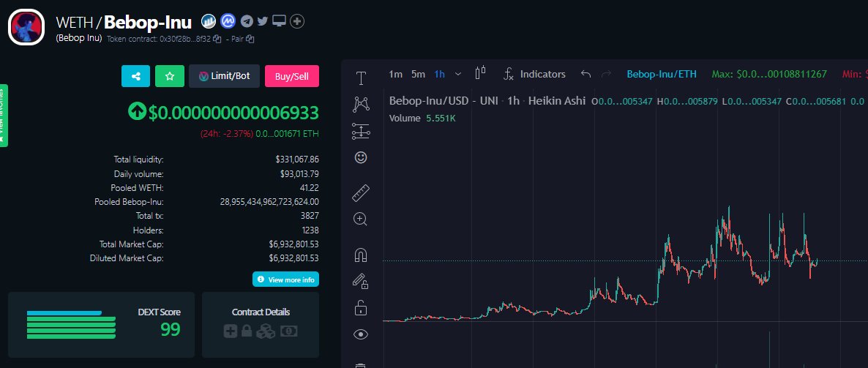Click the Total liquidity value $331,067.86
The image size is (868, 368).
(x=297, y=159)
